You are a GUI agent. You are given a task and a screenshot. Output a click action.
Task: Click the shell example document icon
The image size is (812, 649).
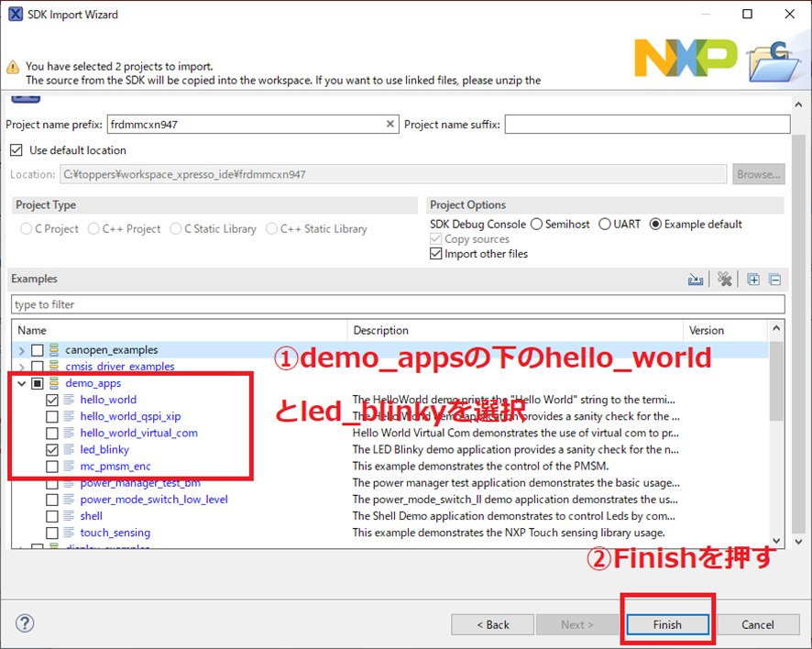tap(69, 515)
